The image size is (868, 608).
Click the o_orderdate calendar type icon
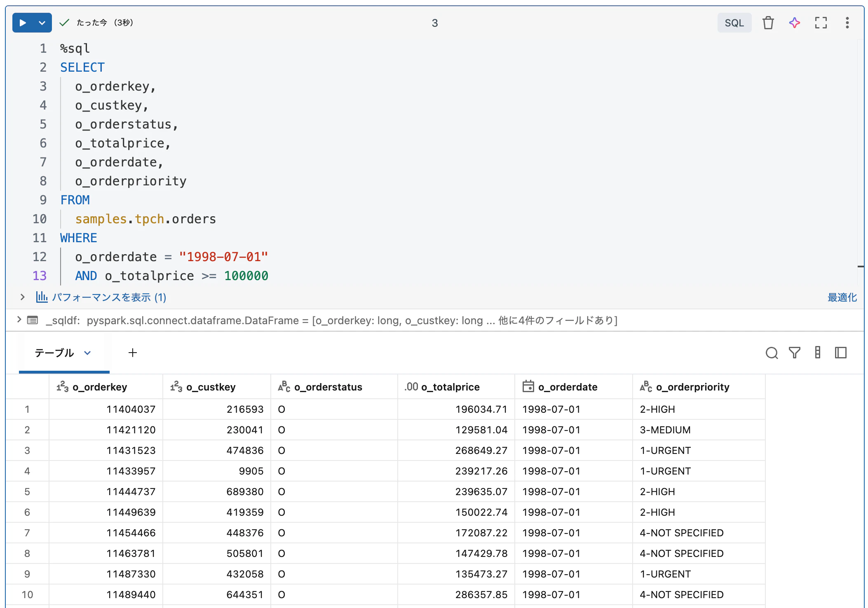coord(528,386)
